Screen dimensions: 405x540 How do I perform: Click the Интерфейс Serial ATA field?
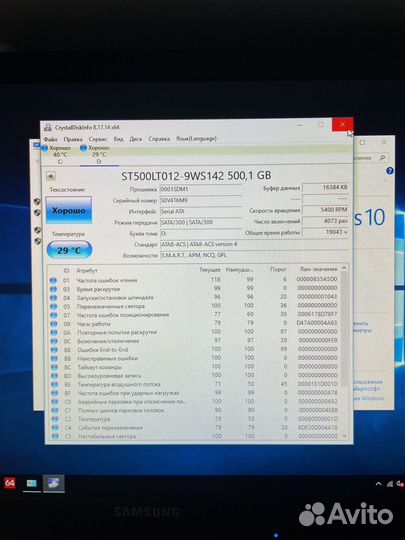coord(201,211)
